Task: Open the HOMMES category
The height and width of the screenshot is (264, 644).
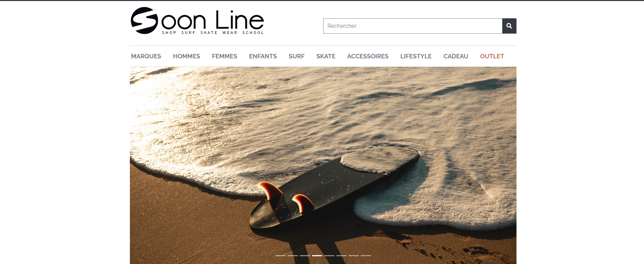Action: pyautogui.click(x=187, y=56)
